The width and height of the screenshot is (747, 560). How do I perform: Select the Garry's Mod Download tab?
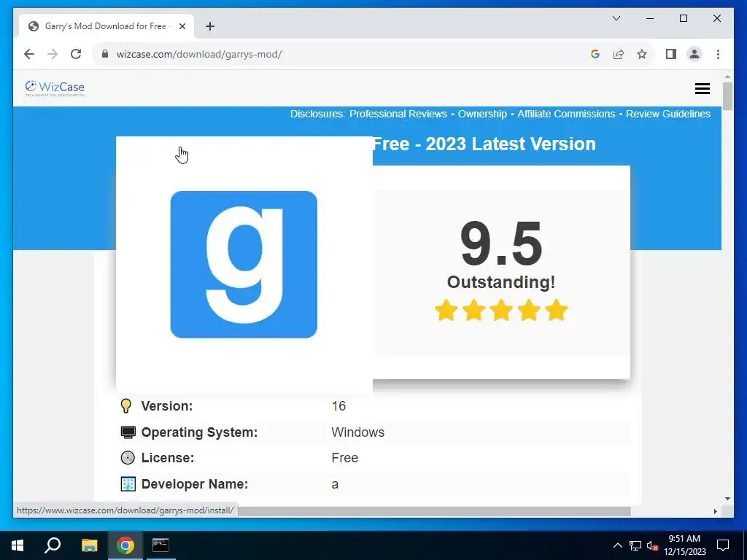click(x=107, y=26)
